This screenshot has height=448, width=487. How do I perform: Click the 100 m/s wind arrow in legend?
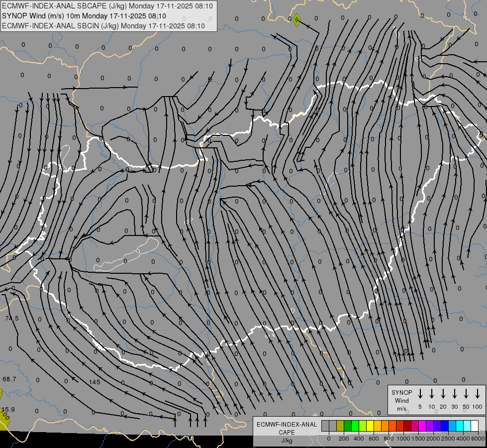(x=478, y=394)
